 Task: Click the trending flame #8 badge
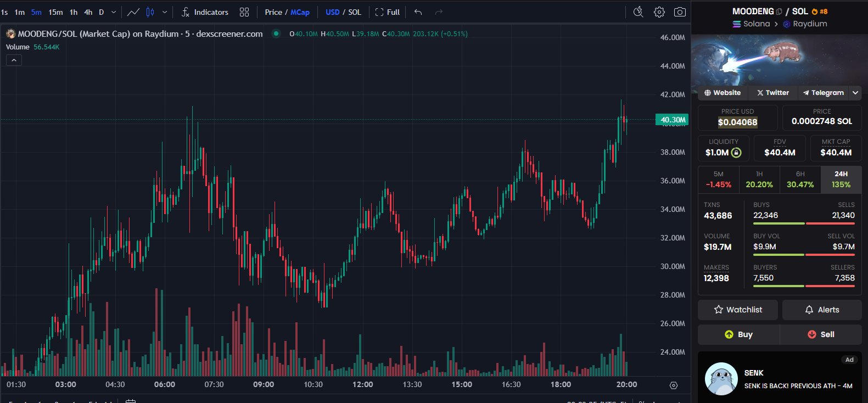(819, 12)
